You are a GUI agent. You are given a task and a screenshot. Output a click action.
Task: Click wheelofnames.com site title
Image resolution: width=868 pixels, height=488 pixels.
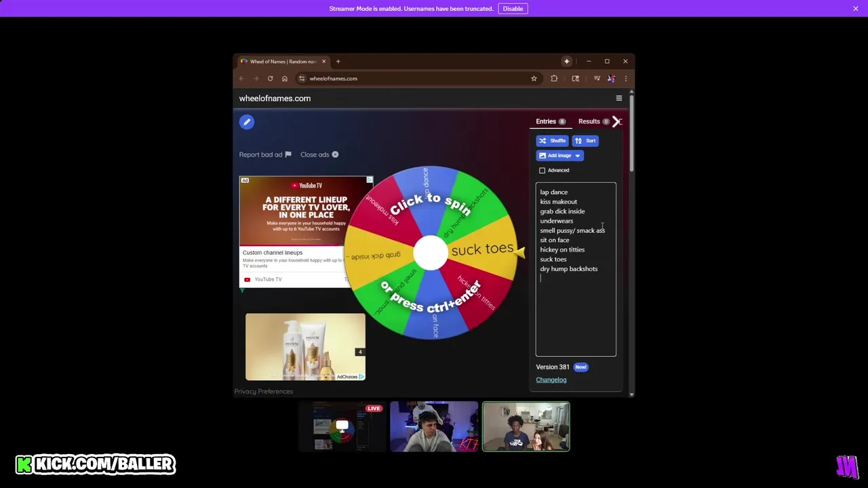[x=275, y=98]
